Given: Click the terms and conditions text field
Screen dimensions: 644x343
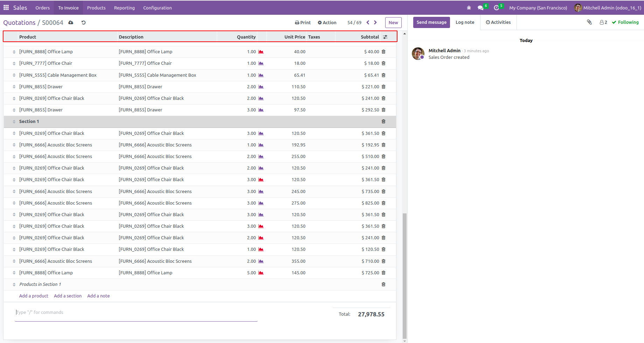Looking at the screenshot, I should (x=136, y=313).
